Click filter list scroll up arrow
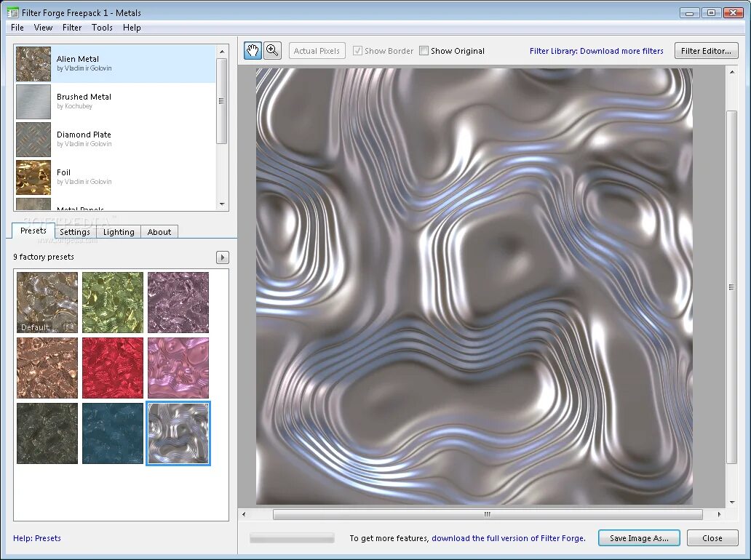The width and height of the screenshot is (751, 560). point(222,51)
